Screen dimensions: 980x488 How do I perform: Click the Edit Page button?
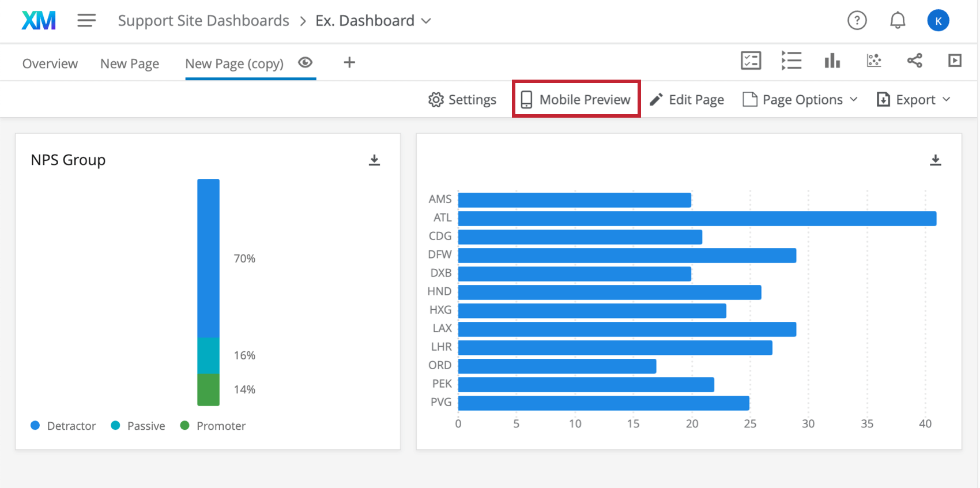pyautogui.click(x=687, y=100)
